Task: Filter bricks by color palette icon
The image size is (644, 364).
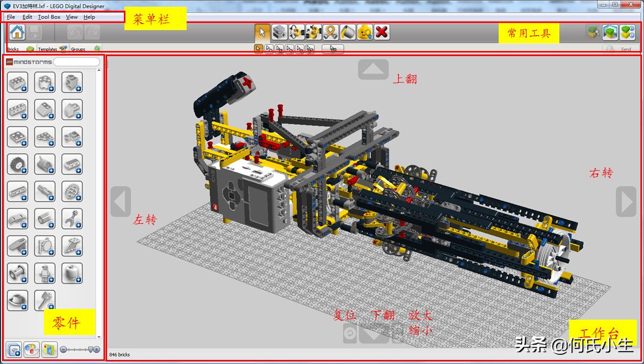Action: (x=32, y=349)
